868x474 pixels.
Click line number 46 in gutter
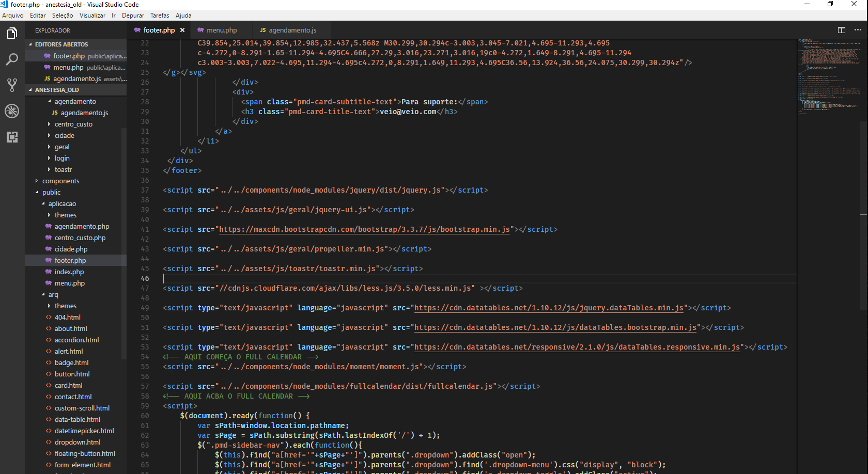(145, 278)
